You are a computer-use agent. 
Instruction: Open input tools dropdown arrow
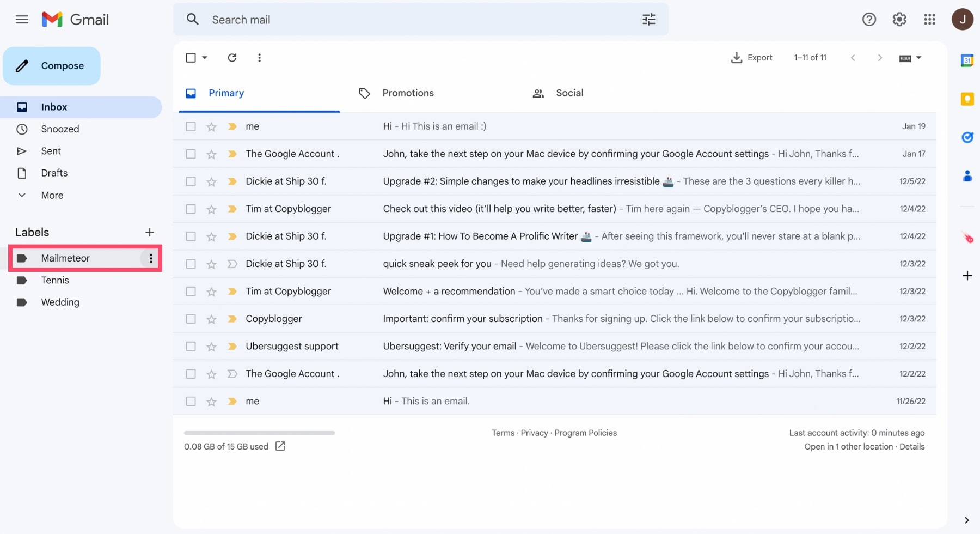point(918,58)
